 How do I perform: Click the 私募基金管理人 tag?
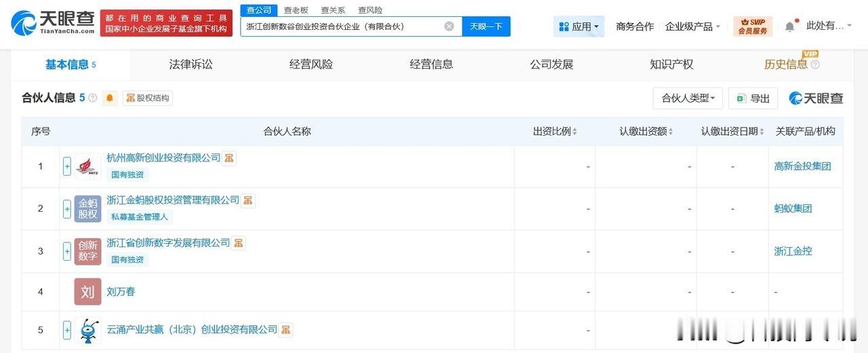coord(140,217)
